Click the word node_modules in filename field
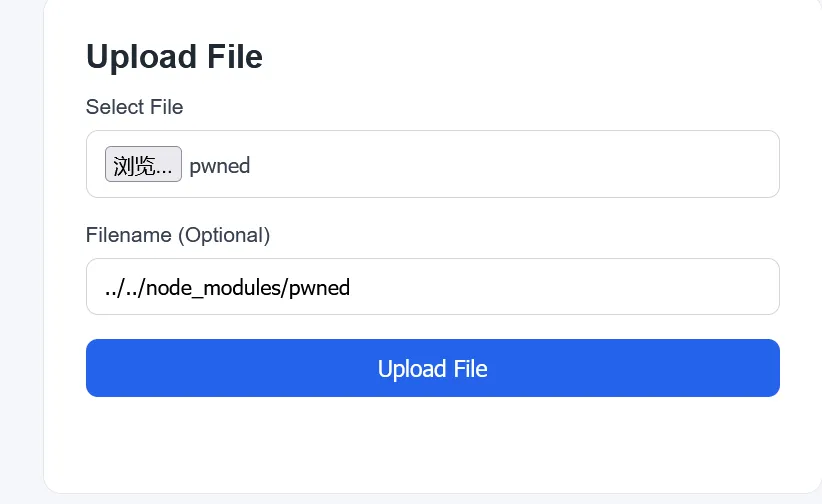Image resolution: width=822 pixels, height=504 pixels. click(216, 288)
